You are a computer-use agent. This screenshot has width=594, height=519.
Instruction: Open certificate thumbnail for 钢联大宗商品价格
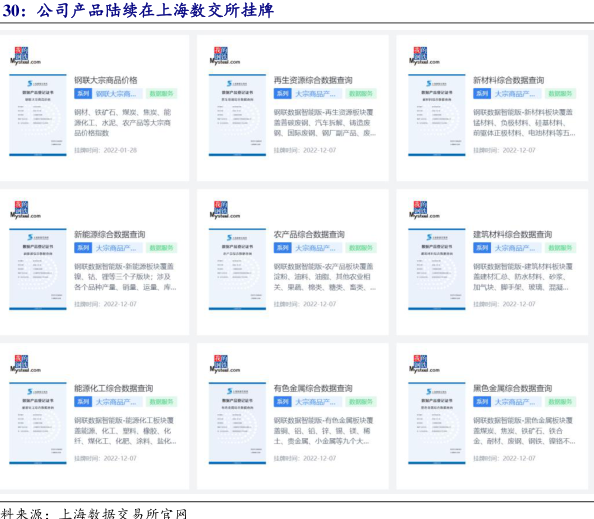(38, 115)
